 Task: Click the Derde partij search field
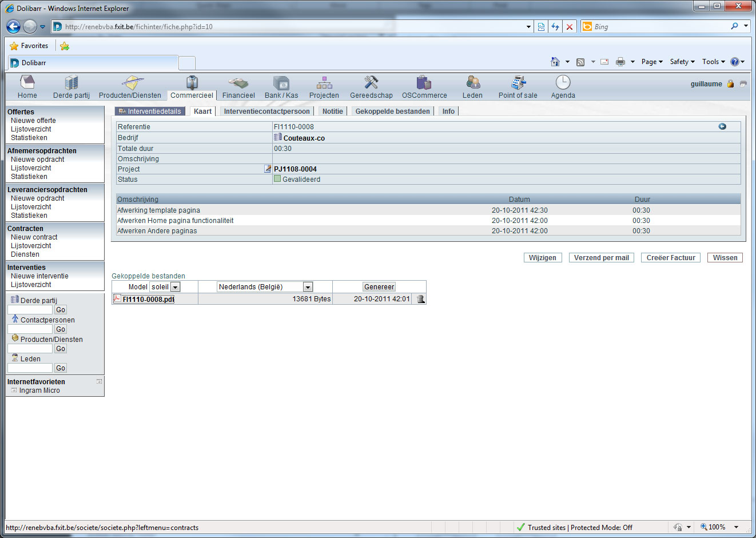pos(30,310)
